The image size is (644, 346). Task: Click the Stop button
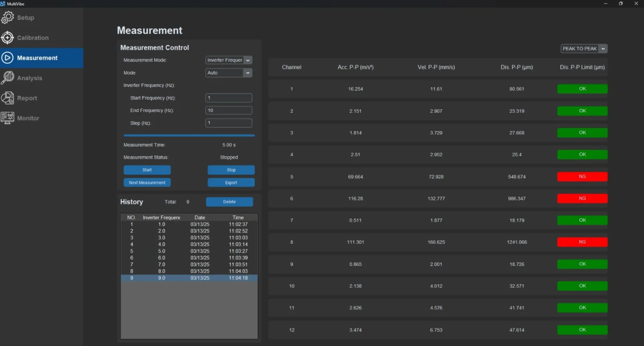pos(231,170)
